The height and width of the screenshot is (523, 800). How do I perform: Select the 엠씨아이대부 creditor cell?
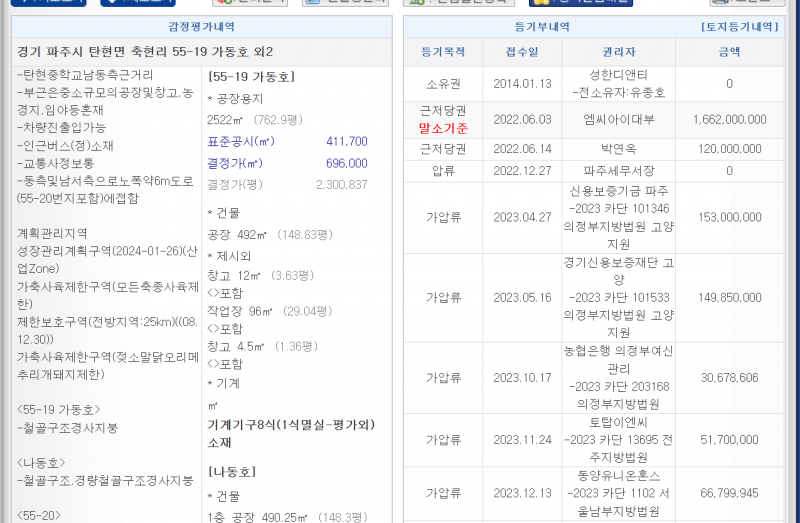(x=618, y=119)
